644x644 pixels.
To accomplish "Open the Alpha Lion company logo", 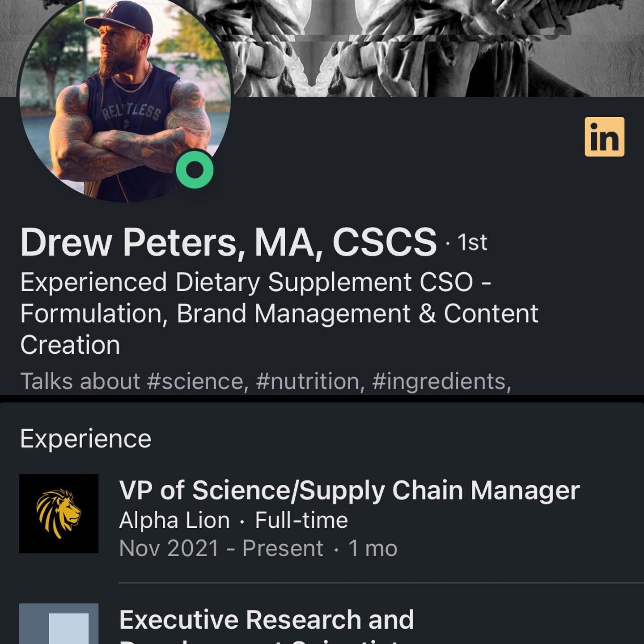I will pos(59,513).
